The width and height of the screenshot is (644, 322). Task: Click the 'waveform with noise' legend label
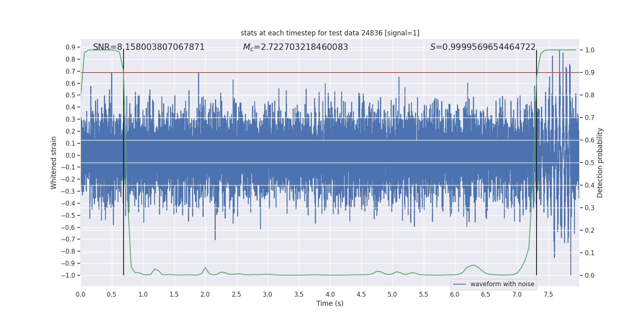502,284
